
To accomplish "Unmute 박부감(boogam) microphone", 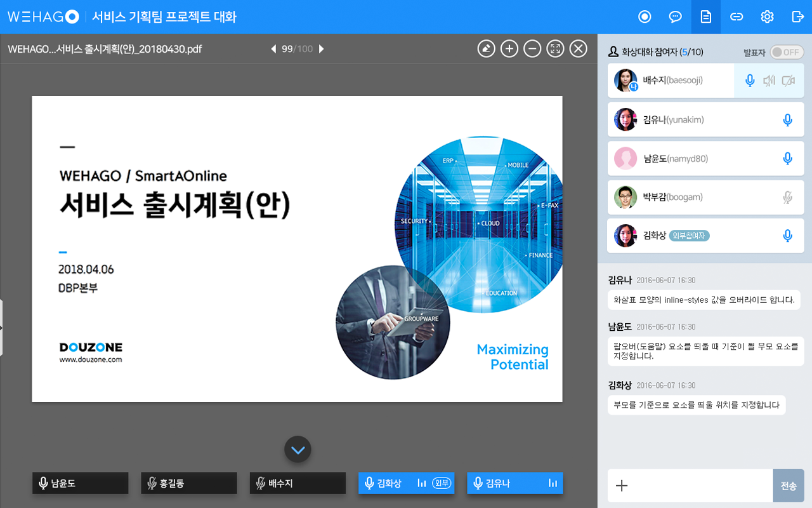I will coord(788,197).
